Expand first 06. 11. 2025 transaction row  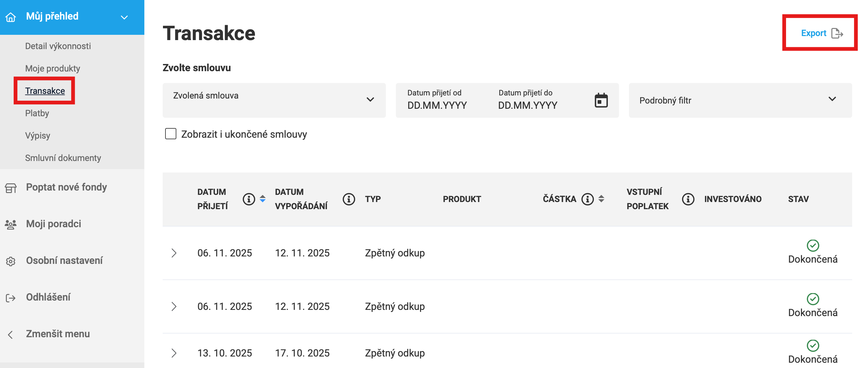click(x=174, y=253)
